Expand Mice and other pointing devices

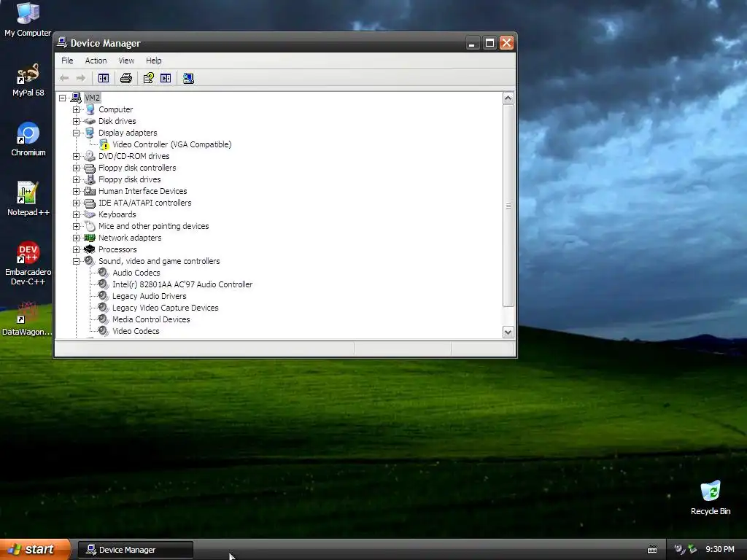click(x=76, y=226)
